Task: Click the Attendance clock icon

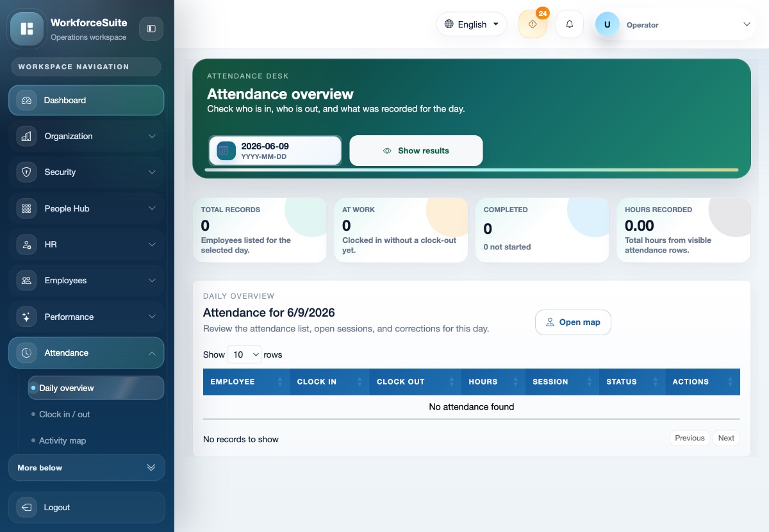Action: point(26,353)
